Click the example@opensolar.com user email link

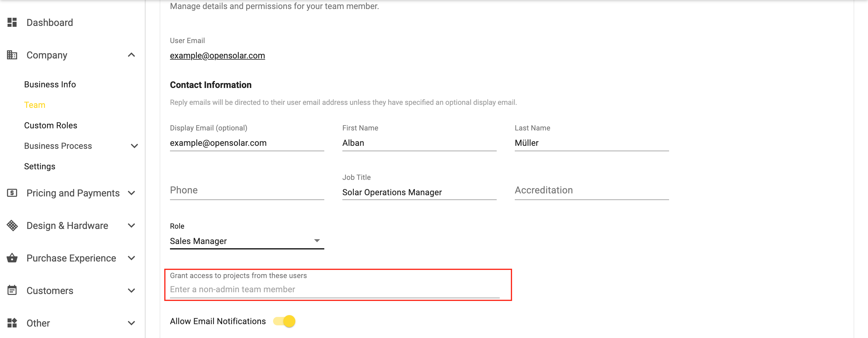pyautogui.click(x=217, y=55)
